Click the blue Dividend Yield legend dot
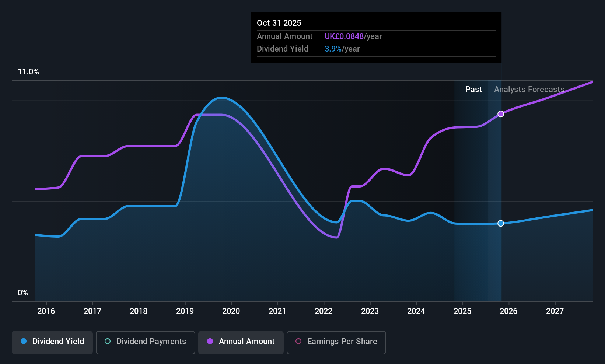605x364 pixels. 24,341
